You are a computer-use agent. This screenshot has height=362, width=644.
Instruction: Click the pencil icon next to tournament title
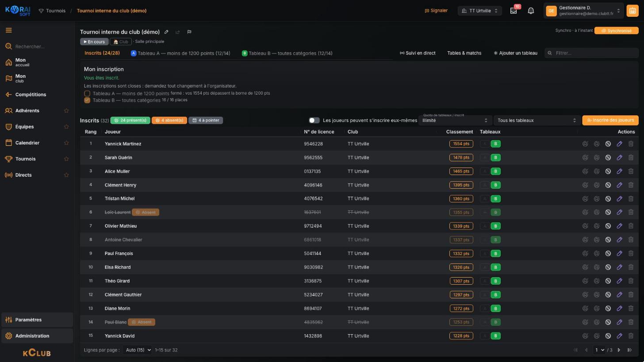pos(166,32)
